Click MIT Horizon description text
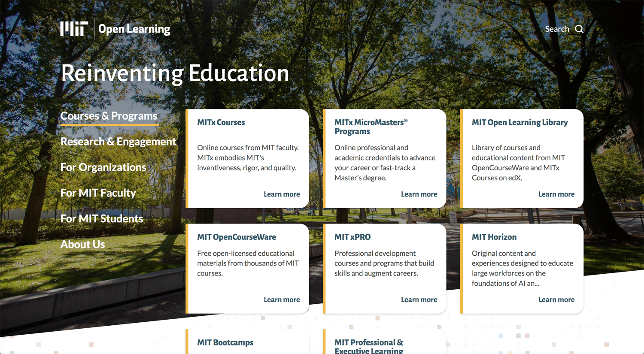Viewport: 644px width, 354px height. click(x=522, y=268)
